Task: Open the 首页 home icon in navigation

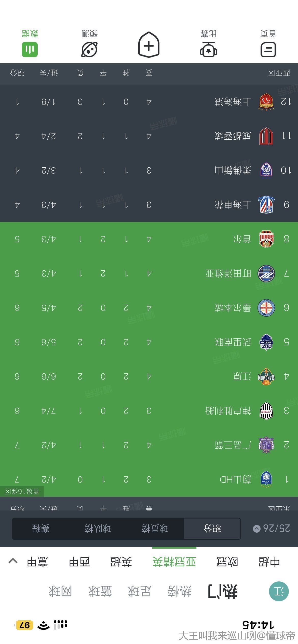Action: click(x=268, y=49)
